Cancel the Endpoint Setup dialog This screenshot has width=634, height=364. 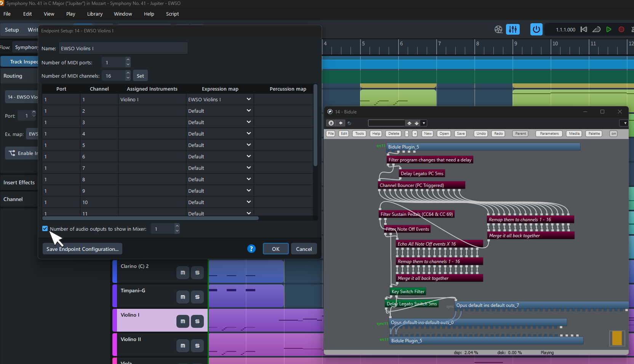click(x=304, y=249)
